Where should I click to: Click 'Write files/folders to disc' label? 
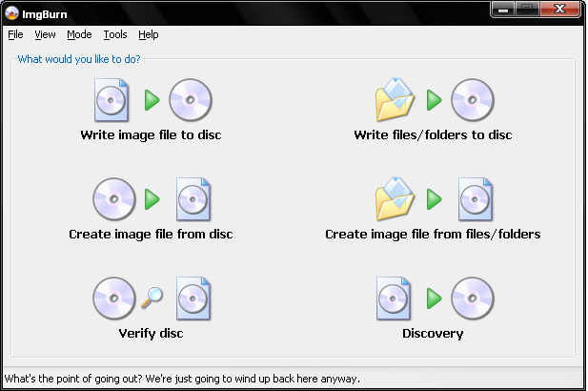click(433, 135)
